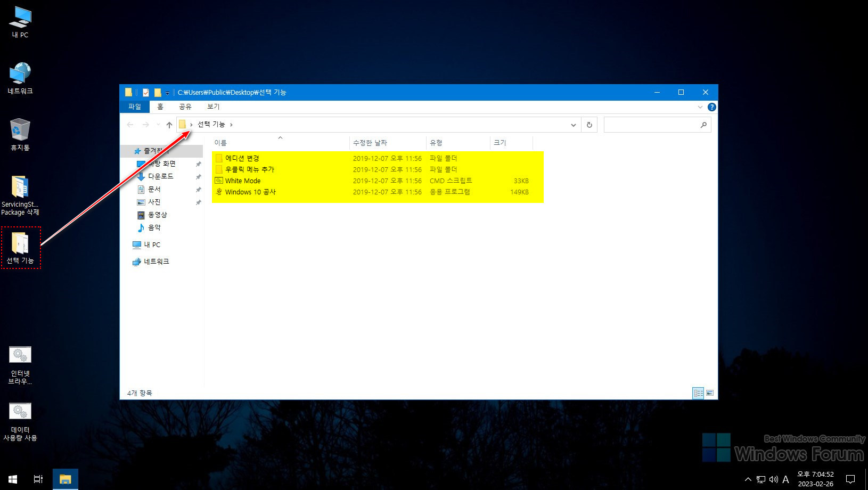Screen dimensions: 868x490
Task: Open the Customize Quick Access Toolbar dropdown
Action: point(167,93)
